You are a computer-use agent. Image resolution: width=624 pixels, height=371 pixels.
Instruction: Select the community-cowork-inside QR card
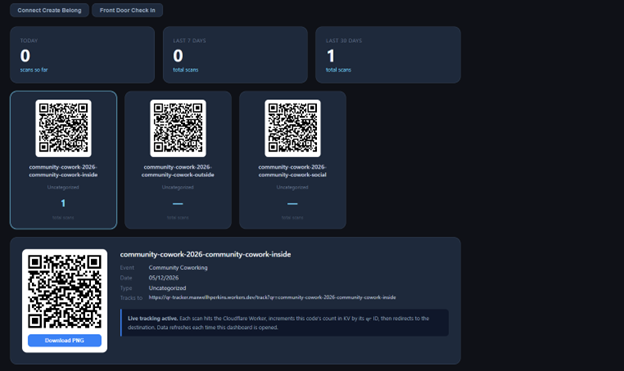pyautogui.click(x=63, y=160)
